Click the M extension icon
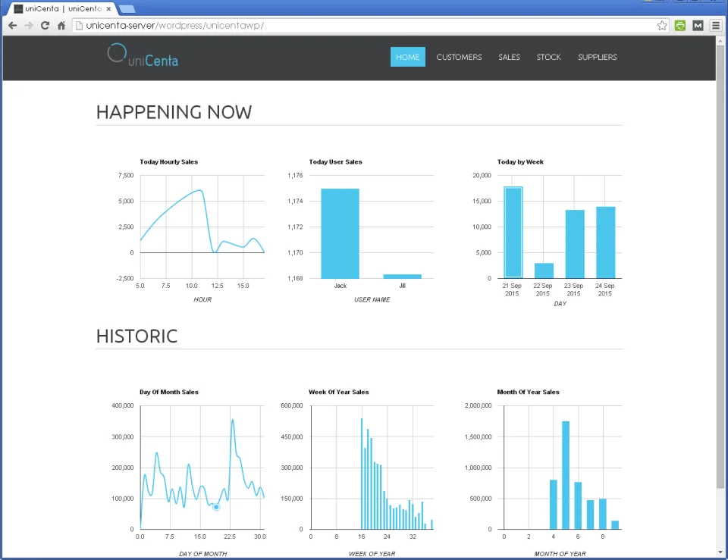Viewport: 728px width, 560px height. click(x=698, y=26)
